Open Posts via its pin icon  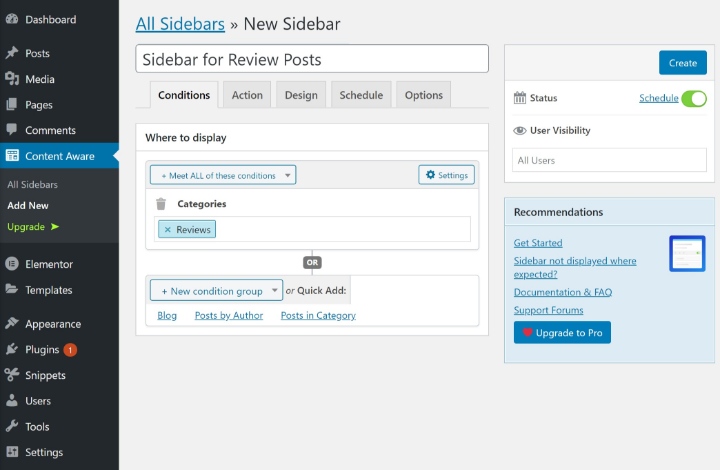click(12, 53)
